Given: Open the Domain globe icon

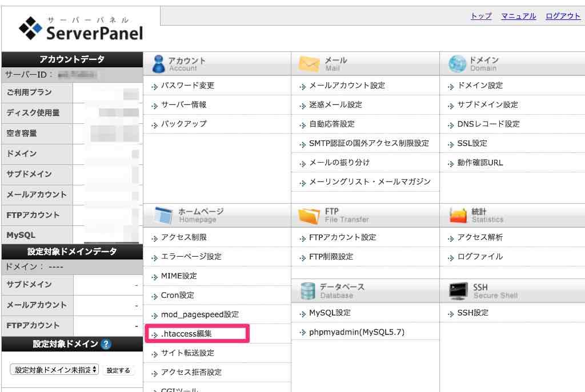Looking at the screenshot, I should [x=457, y=63].
